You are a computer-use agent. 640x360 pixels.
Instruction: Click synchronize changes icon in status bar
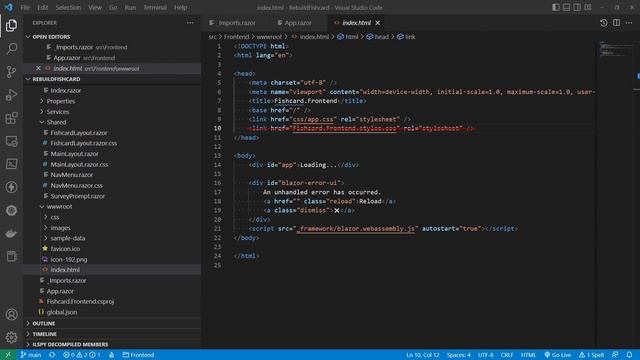(52, 355)
